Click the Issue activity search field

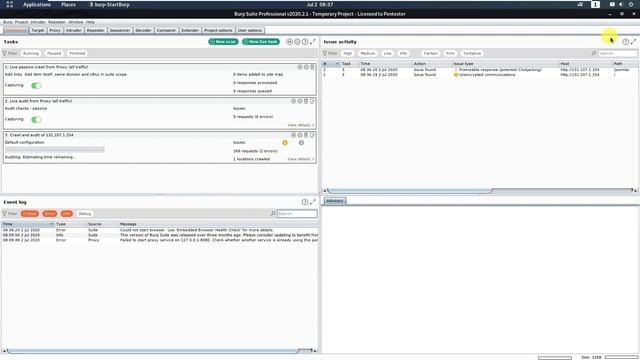(x=618, y=53)
